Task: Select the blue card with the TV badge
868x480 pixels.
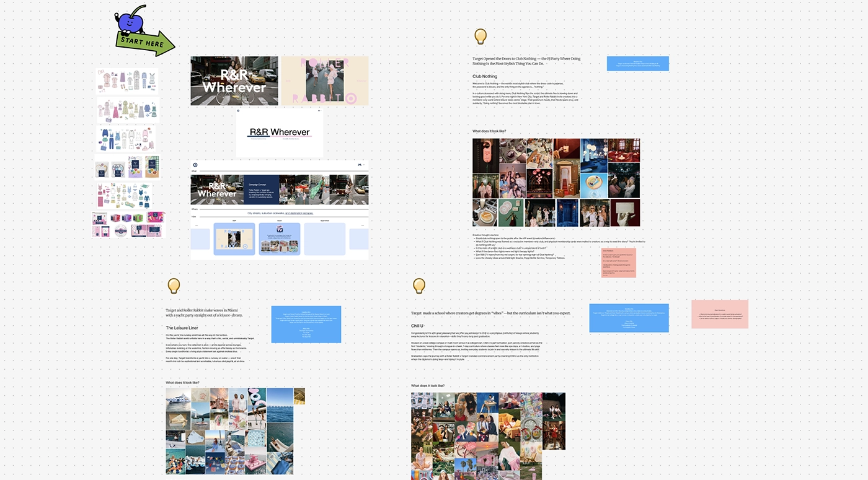Action: pyautogui.click(x=280, y=239)
